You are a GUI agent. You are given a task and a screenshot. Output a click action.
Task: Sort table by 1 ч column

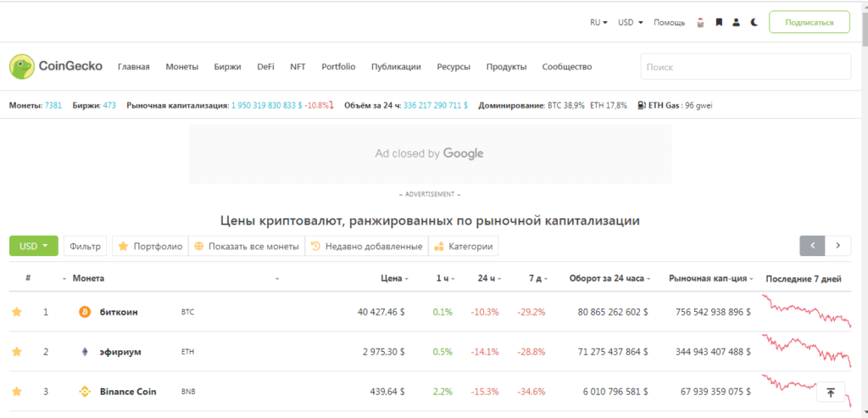[445, 278]
